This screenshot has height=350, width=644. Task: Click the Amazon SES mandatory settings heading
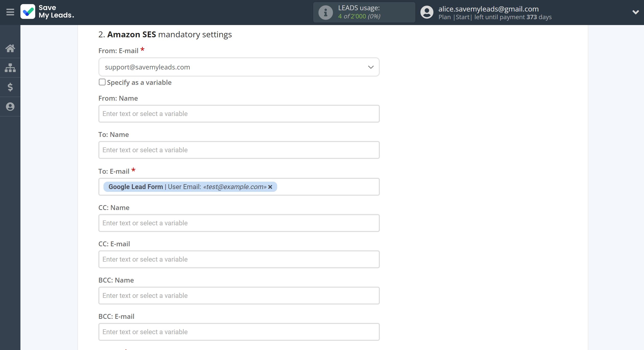[x=165, y=34]
